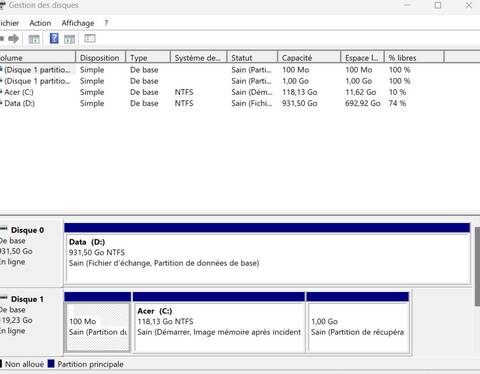
Task: Sort by the Espace l... column header
Action: coord(363,58)
